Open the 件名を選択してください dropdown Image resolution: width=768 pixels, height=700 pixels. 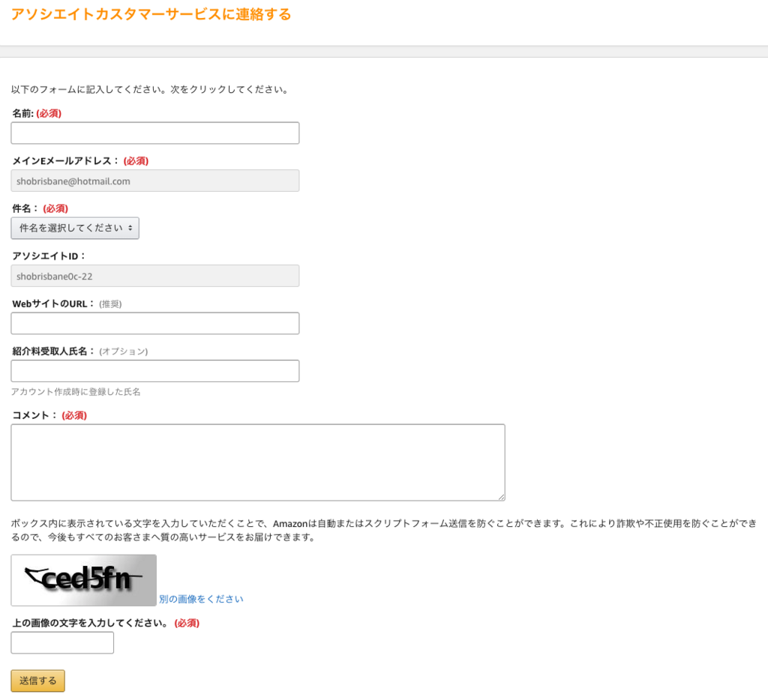75,228
